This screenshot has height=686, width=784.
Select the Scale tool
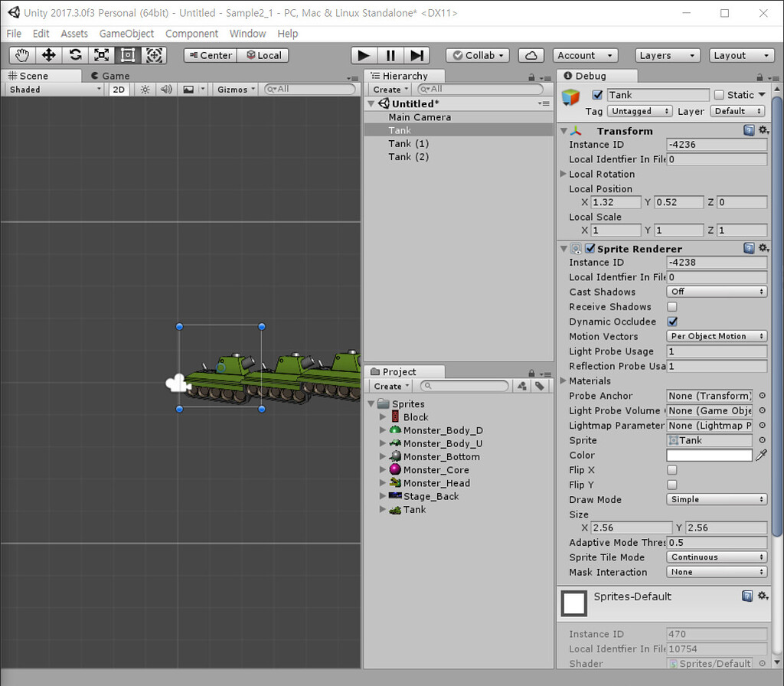[100, 55]
